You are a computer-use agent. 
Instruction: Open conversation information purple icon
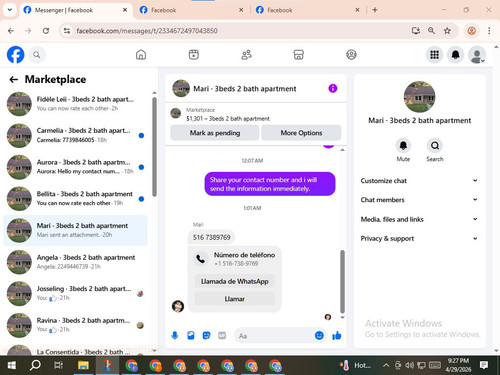333,88
